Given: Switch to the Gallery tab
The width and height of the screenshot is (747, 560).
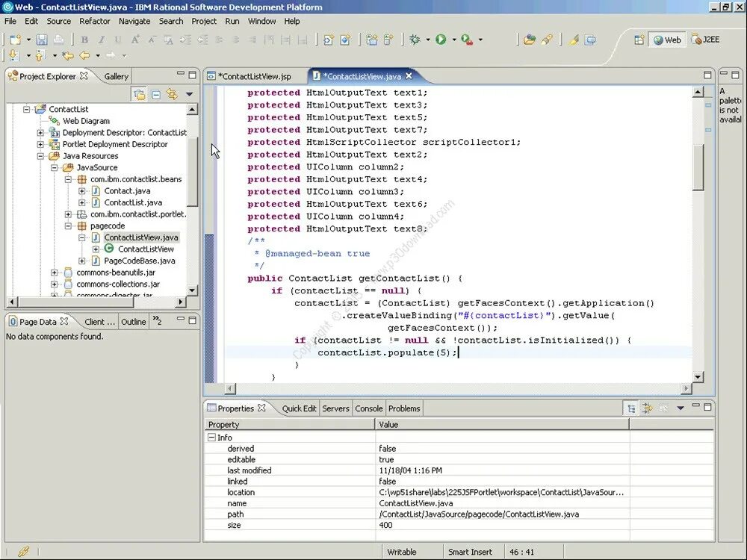Looking at the screenshot, I should pos(117,76).
